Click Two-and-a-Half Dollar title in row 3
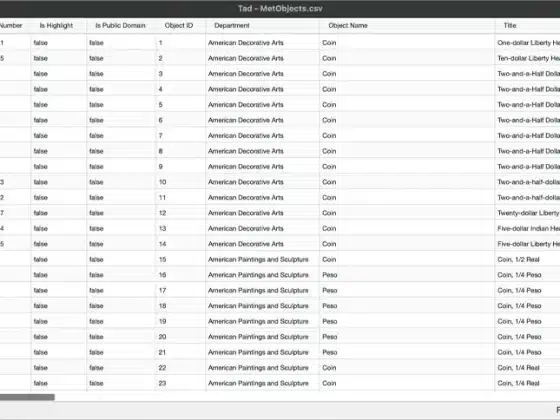The image size is (560, 420). coord(529,74)
